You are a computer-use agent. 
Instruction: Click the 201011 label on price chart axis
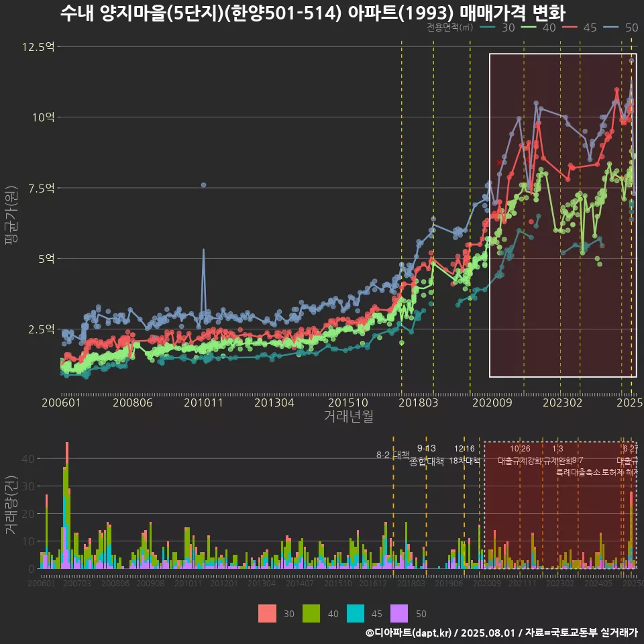(x=203, y=402)
